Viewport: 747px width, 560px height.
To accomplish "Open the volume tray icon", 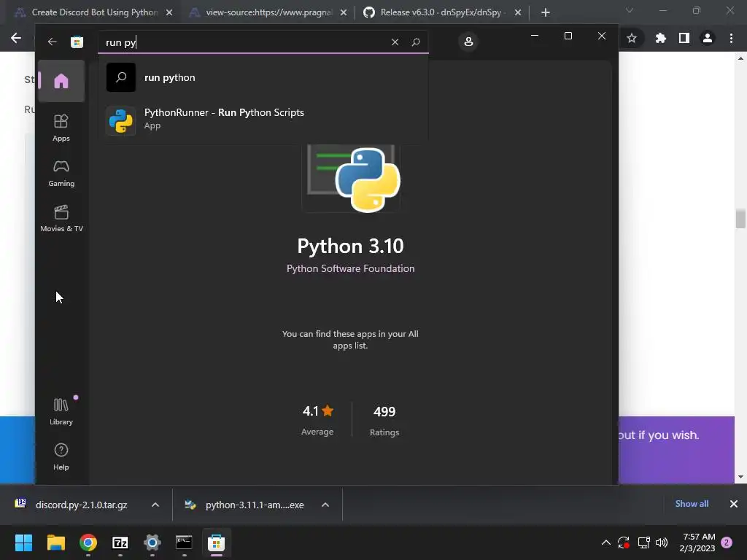I will coord(662,542).
